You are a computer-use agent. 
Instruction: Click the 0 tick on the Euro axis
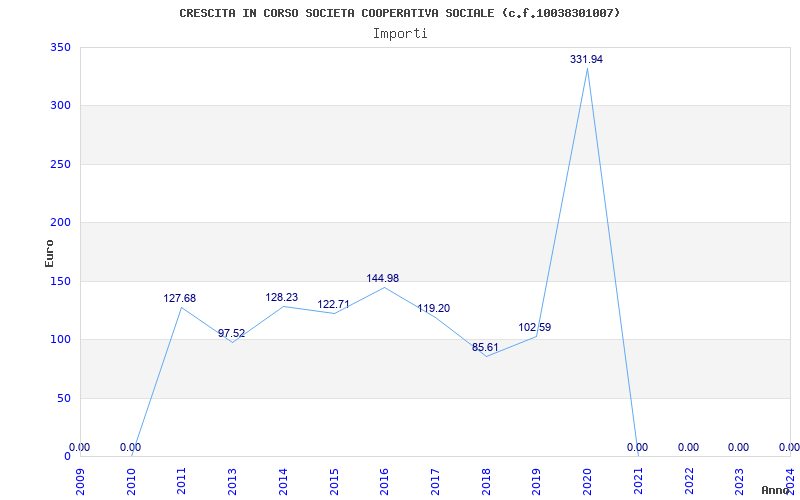coord(67,456)
